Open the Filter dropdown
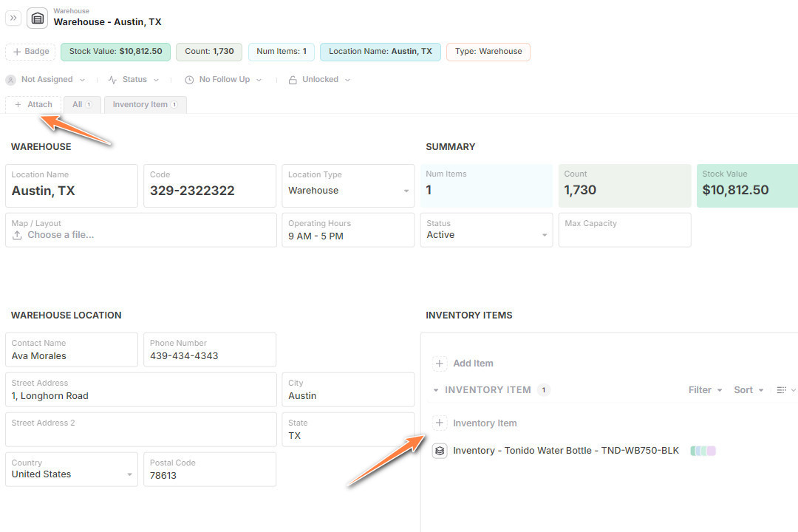Screen dimensions: 798x532 (705, 390)
